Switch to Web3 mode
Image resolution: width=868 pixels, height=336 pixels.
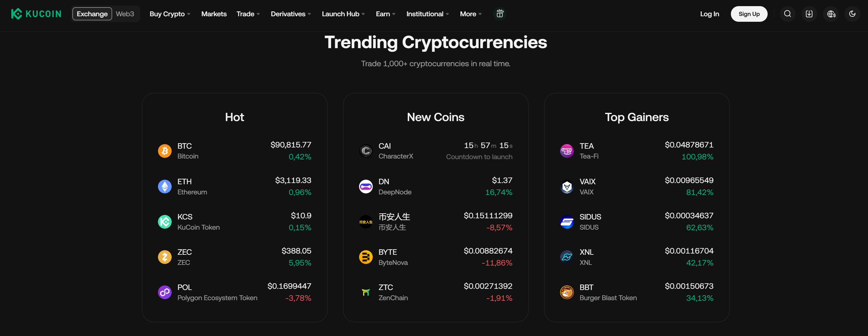pyautogui.click(x=125, y=14)
